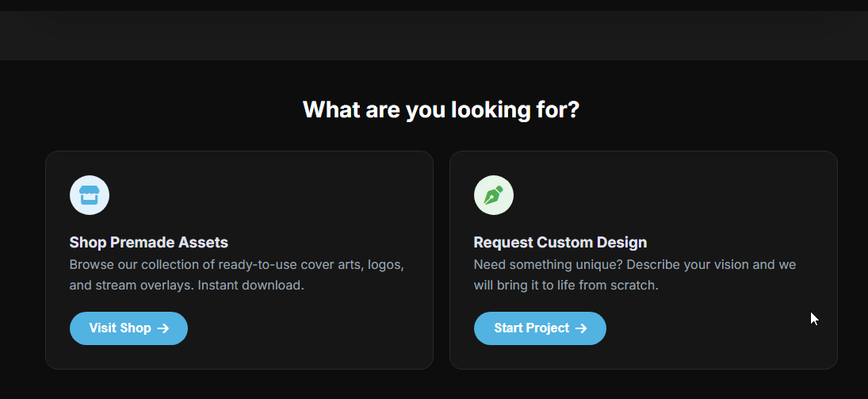Viewport: 868px width, 399px height.
Task: Click the green pen nib icon
Action: [x=493, y=195]
